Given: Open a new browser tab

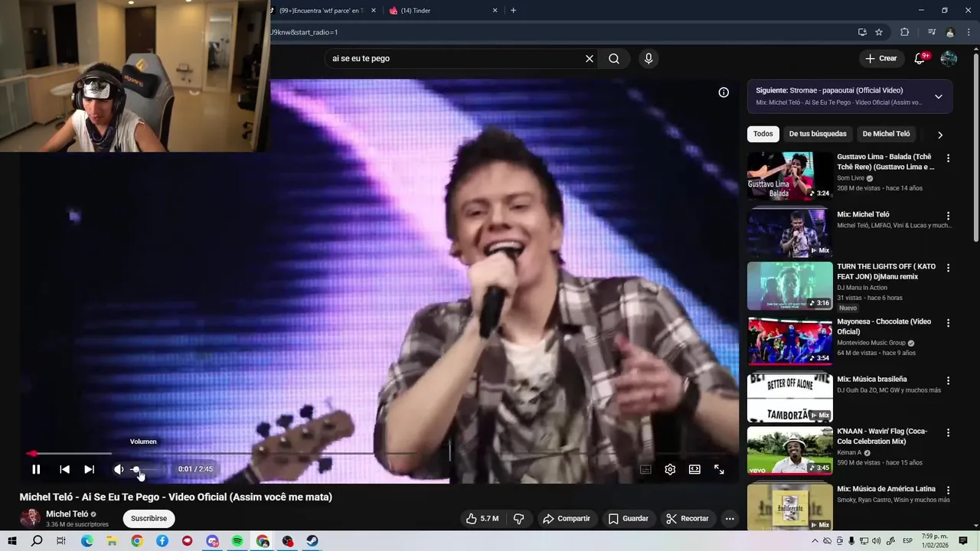Looking at the screenshot, I should coord(513,11).
